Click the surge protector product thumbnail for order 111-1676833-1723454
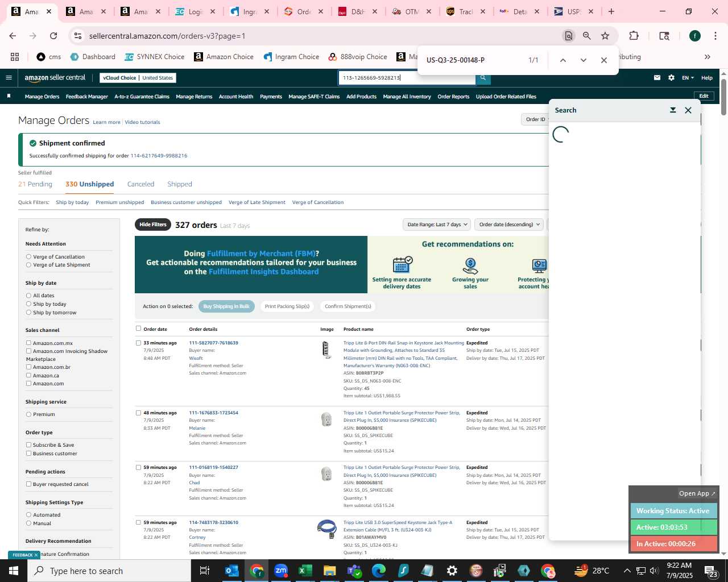The image size is (728, 582). pos(326,419)
